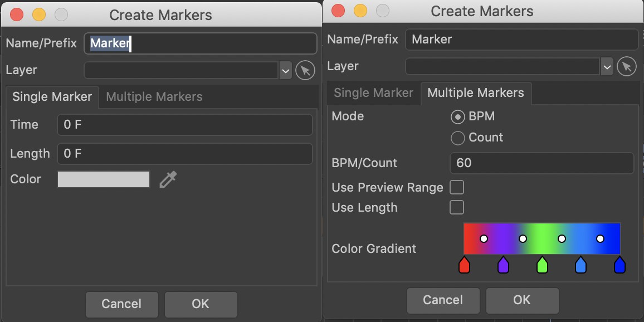Enable the Use Preview Range checkbox

(457, 187)
